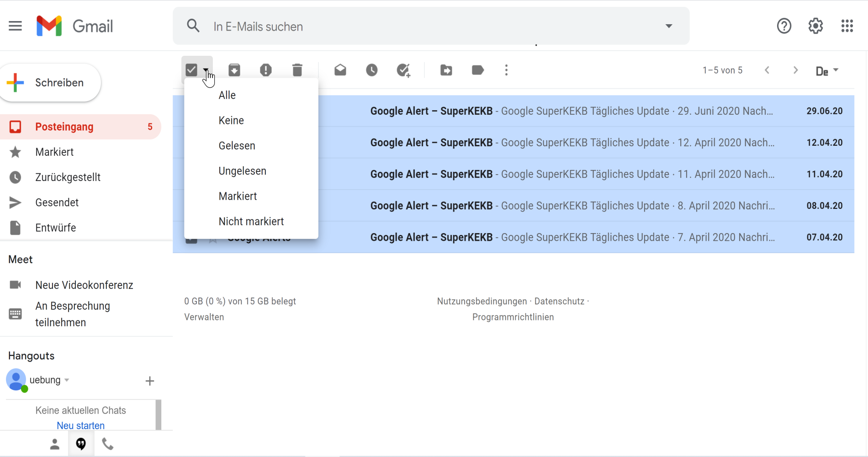
Task: Switch to Hangouts conversations icon
Action: pyautogui.click(x=81, y=444)
